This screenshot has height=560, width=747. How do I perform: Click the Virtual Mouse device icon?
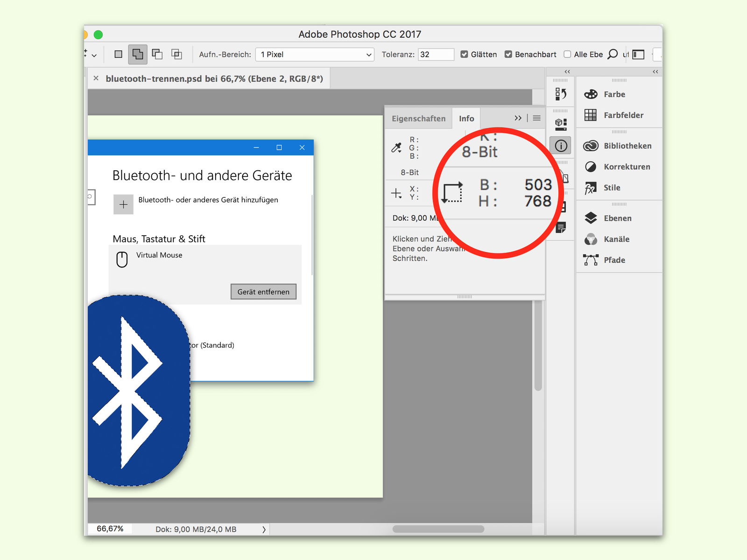point(122,259)
